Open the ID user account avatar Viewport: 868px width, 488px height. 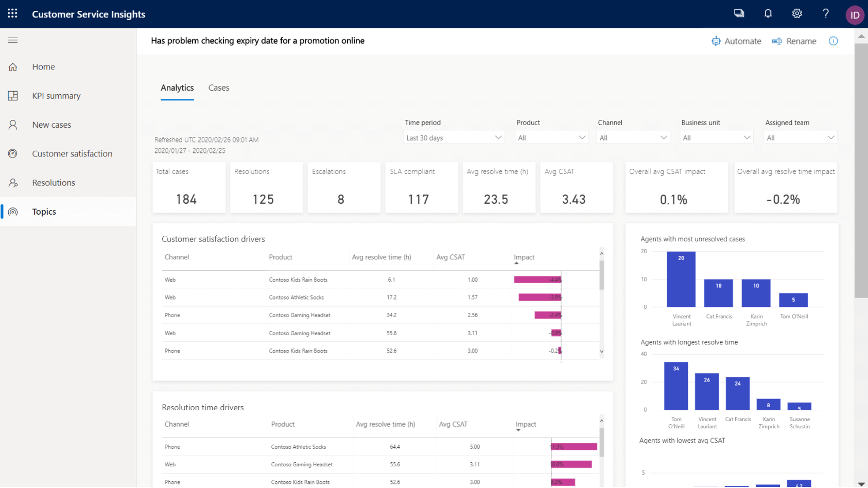point(855,15)
